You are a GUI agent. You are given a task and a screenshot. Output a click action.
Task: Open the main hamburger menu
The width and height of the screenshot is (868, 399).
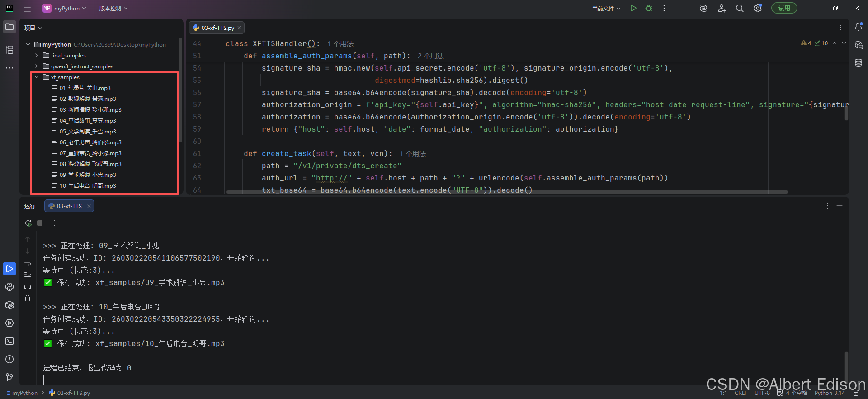coord(27,8)
